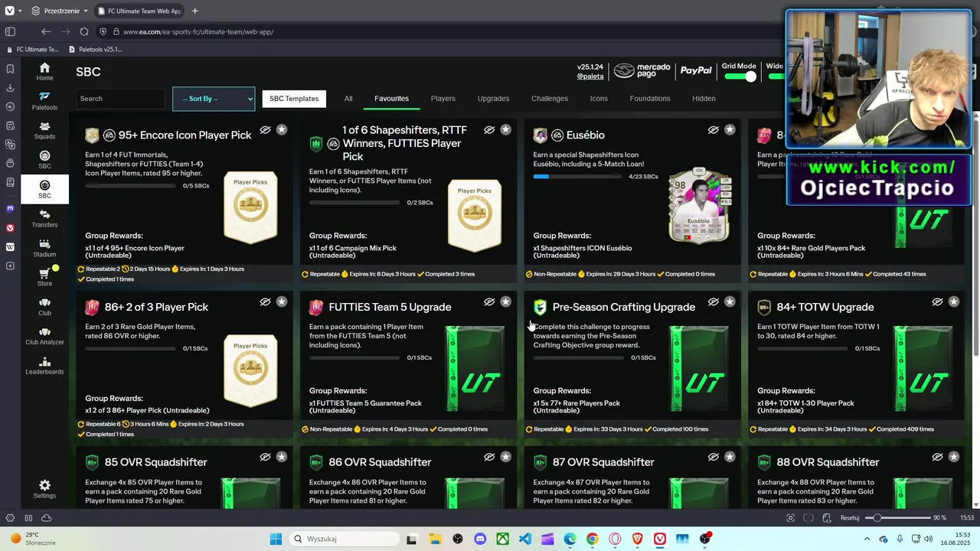Image resolution: width=980 pixels, height=551 pixels.
Task: Switch to the All SBC tab
Action: click(x=348, y=99)
